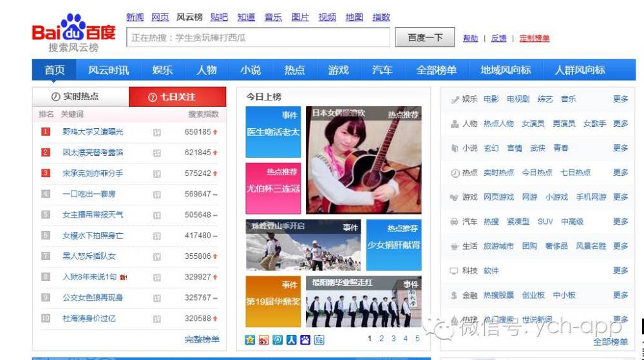Open SUV link in 汽车 row
This screenshot has height=360, width=644.
pos(545,222)
